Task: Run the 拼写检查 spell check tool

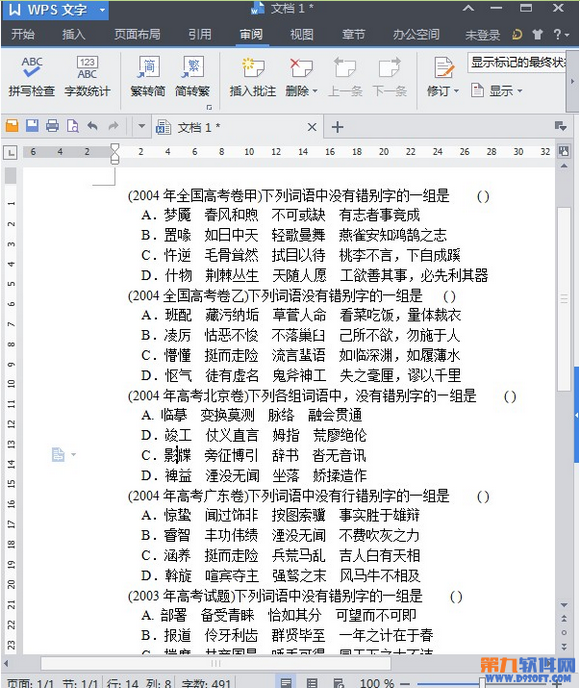Action: pos(31,76)
